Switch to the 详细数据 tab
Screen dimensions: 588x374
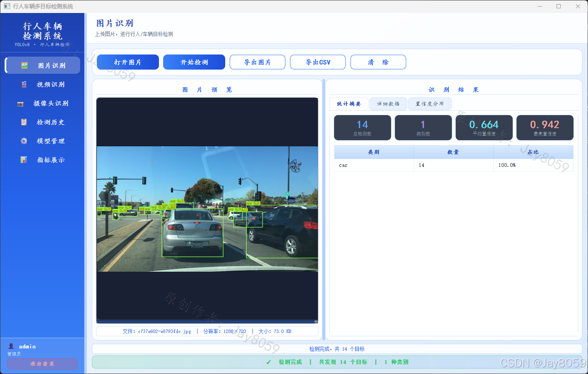(x=388, y=104)
